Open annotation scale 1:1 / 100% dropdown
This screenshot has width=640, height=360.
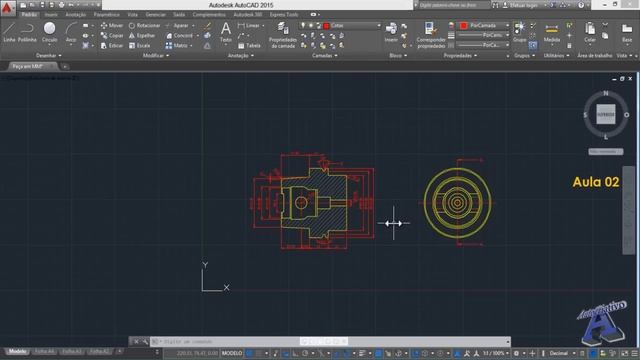[x=496, y=353]
